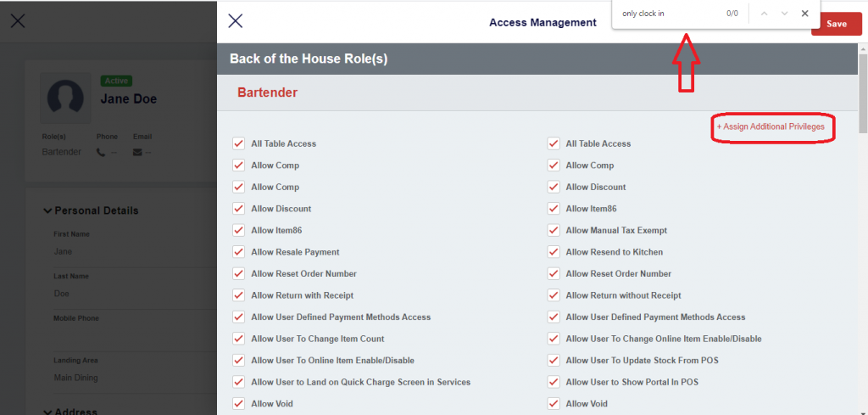This screenshot has height=415, width=868.
Task: Click the First Name value Jane
Action: tap(63, 251)
